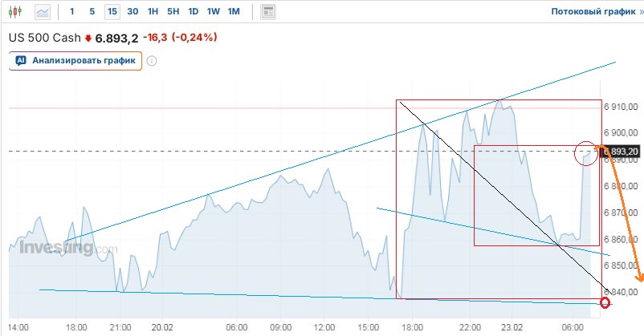Select the 1 minute timeframe

72,12
